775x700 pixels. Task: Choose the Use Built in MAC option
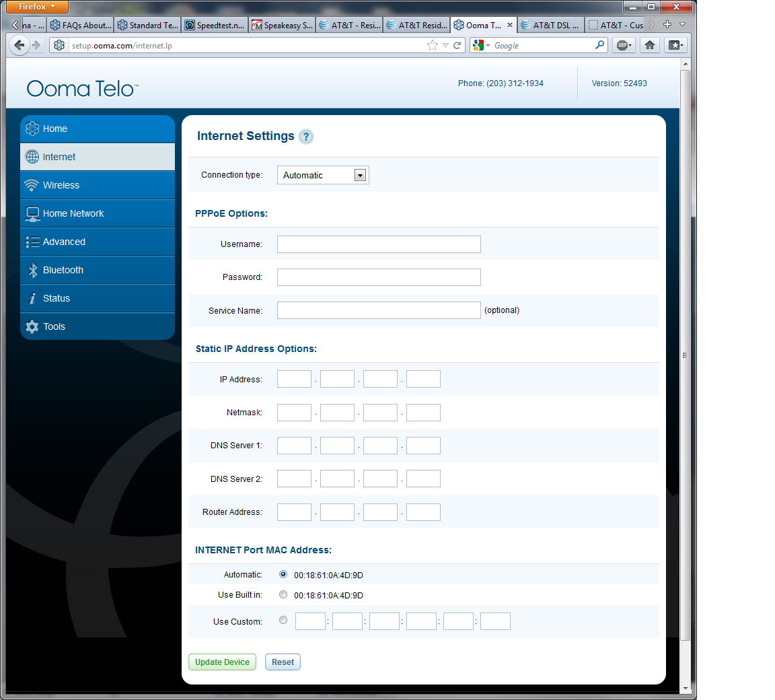(283, 595)
